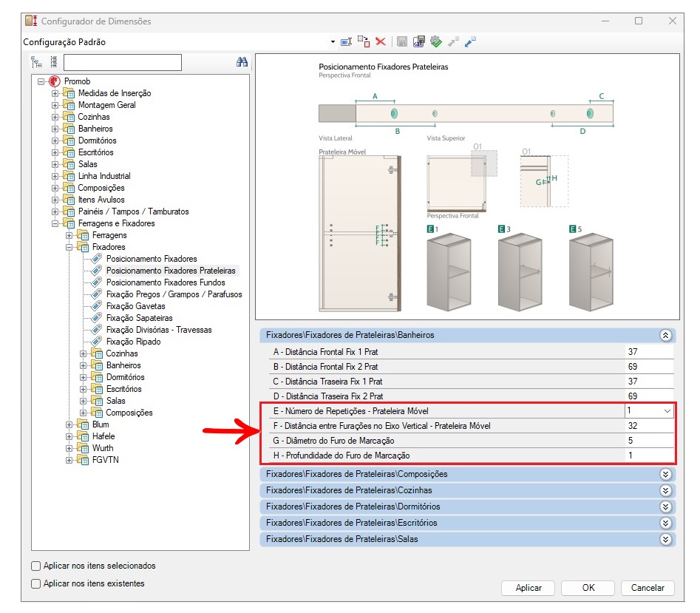This screenshot has height=613, width=700.
Task: Click the red X delete configuration icon
Action: click(381, 42)
